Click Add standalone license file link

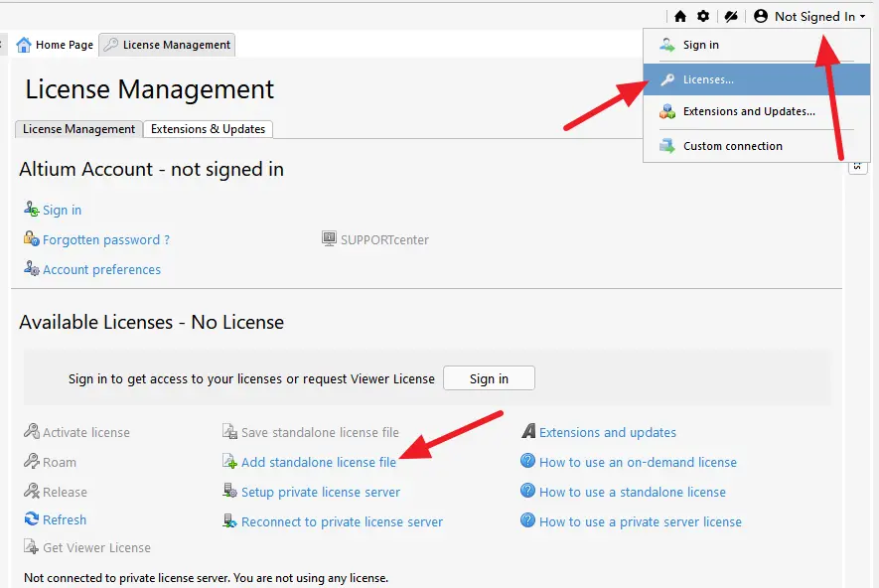coord(319,462)
